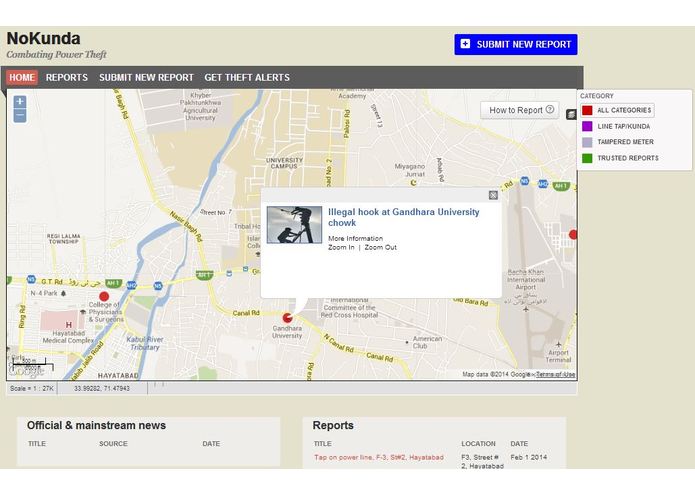
Task: Click the NoKunda site title
Action: (43, 39)
